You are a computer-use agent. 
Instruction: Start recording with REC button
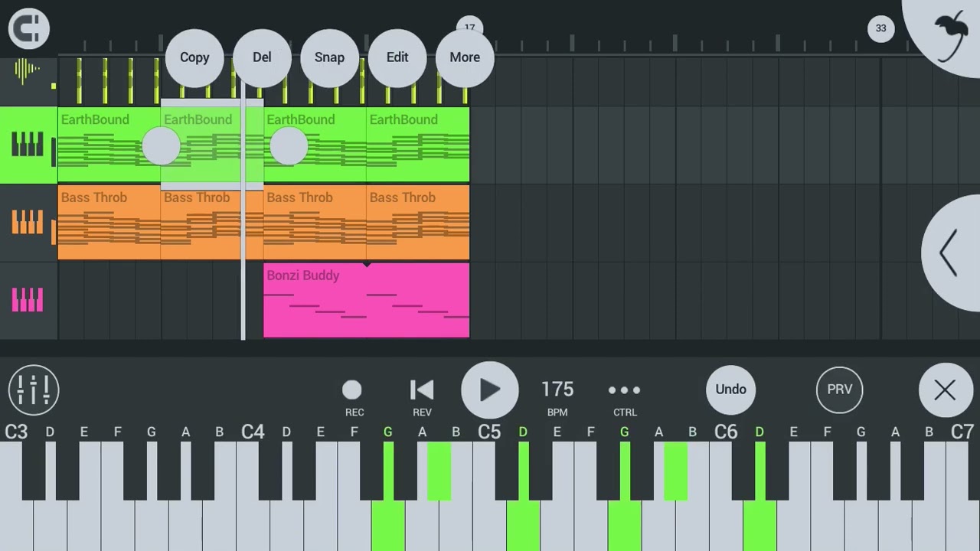click(x=352, y=396)
